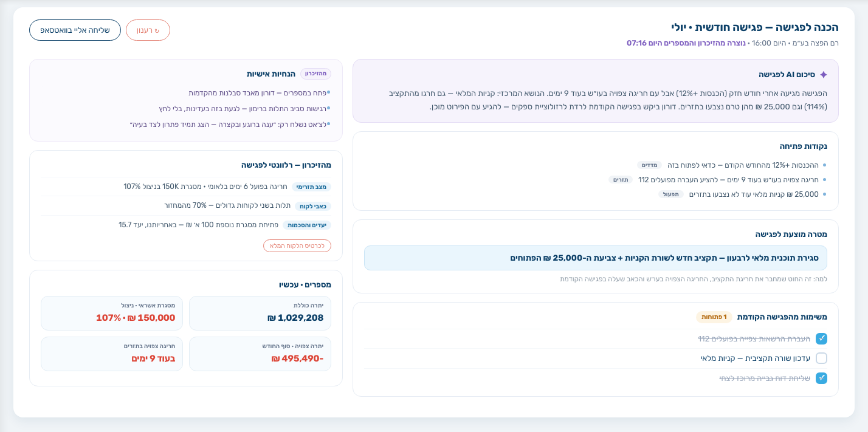Click the guideline פתח במספרים — דורון מאבד סבלנות מהקדמות
Screen dimensions: 868x432
258,93
